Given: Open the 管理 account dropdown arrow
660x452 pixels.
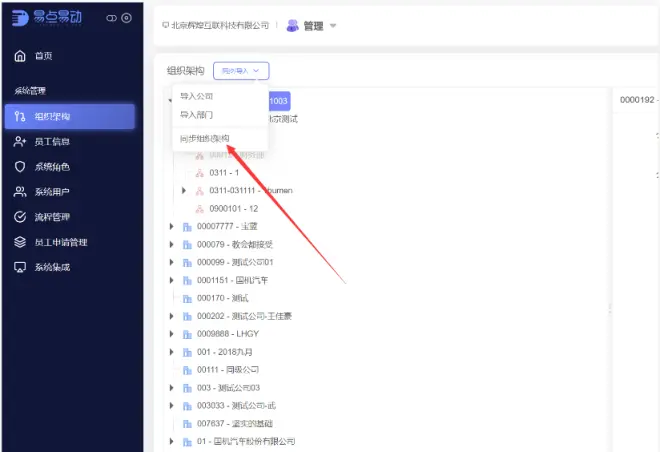Looking at the screenshot, I should [x=333, y=26].
